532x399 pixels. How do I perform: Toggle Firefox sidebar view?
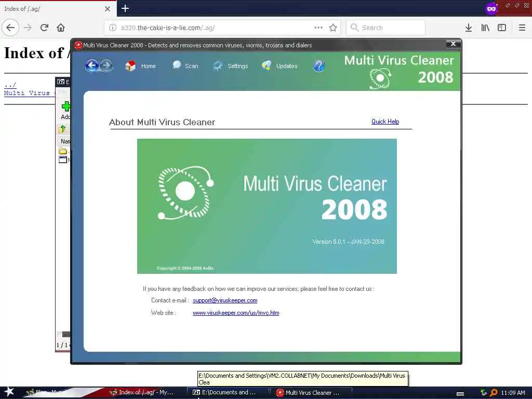point(502,28)
